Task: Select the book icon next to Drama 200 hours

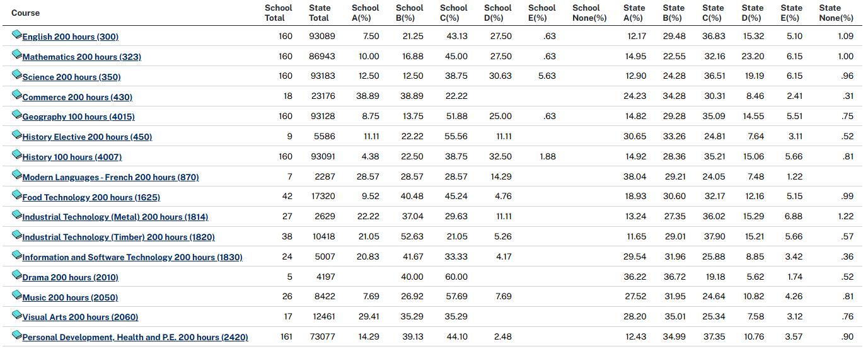Action: pyautogui.click(x=17, y=275)
